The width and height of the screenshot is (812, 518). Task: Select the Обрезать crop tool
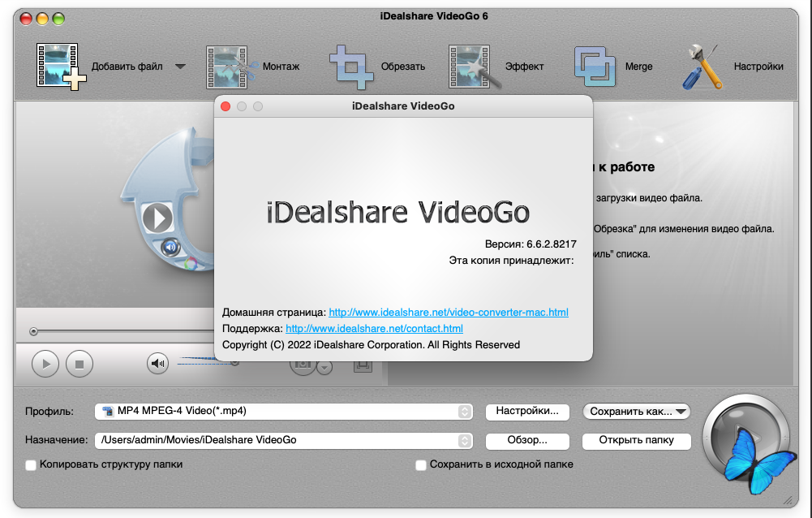(x=352, y=67)
